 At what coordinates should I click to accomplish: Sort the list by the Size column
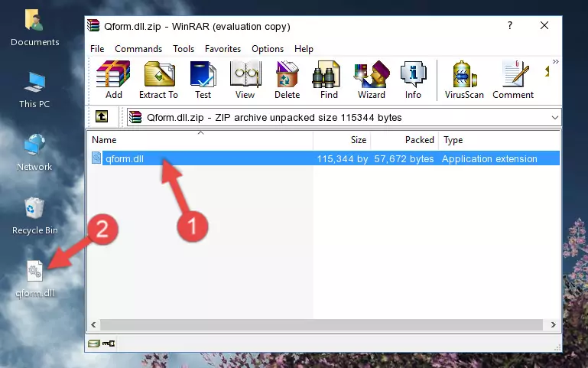(x=342, y=140)
